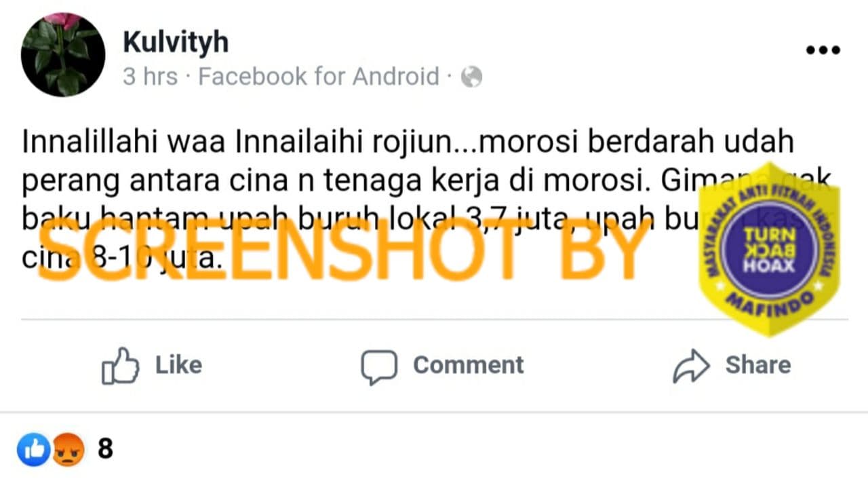Viewport: 868px width, 494px height.
Task: Click the orange 'SCREENSHOT BY' watermark text
Action: (x=344, y=250)
